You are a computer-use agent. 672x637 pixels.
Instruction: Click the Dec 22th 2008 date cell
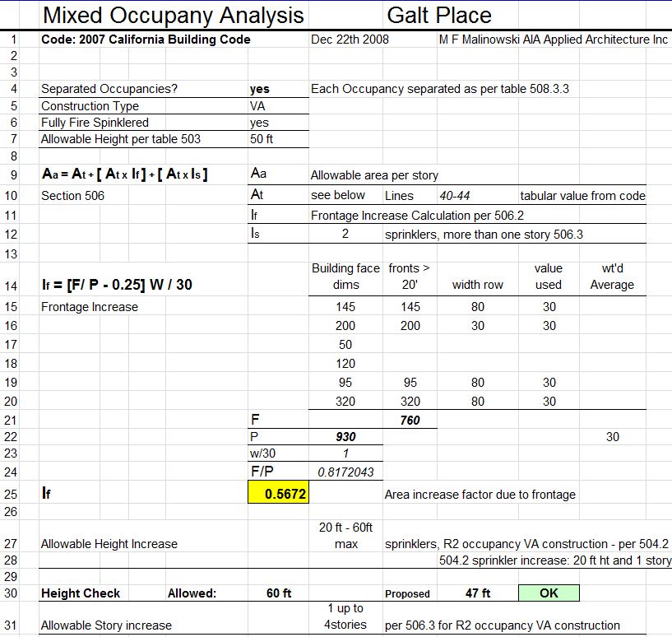(341, 39)
